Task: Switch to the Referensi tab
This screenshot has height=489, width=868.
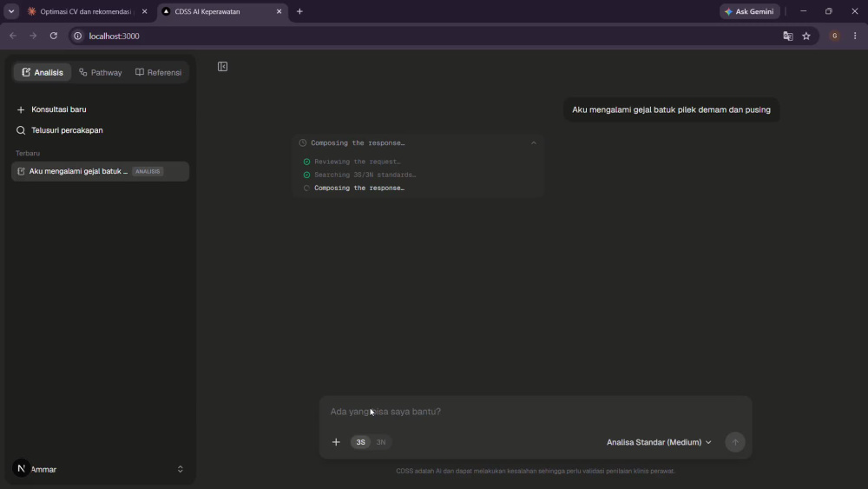Action: pyautogui.click(x=158, y=73)
